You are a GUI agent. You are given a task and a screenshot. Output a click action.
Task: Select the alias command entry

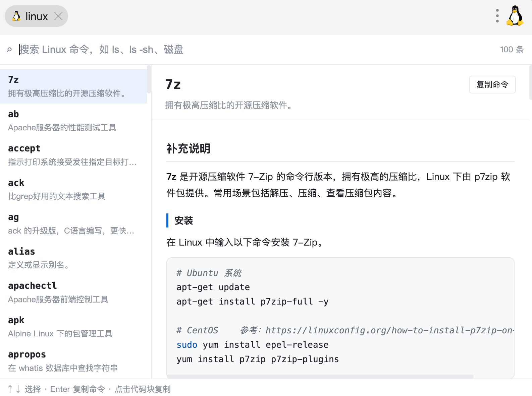(73, 258)
